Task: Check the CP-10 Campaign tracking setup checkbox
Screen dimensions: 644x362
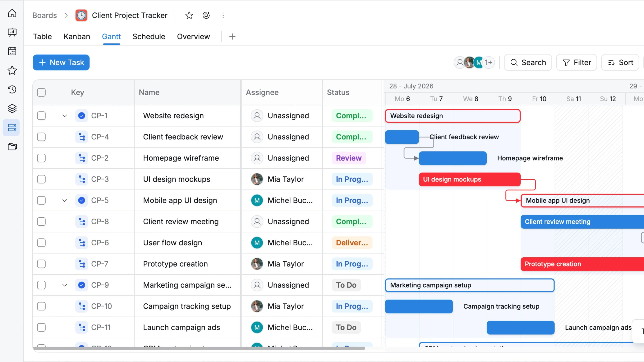Action: 41,306
